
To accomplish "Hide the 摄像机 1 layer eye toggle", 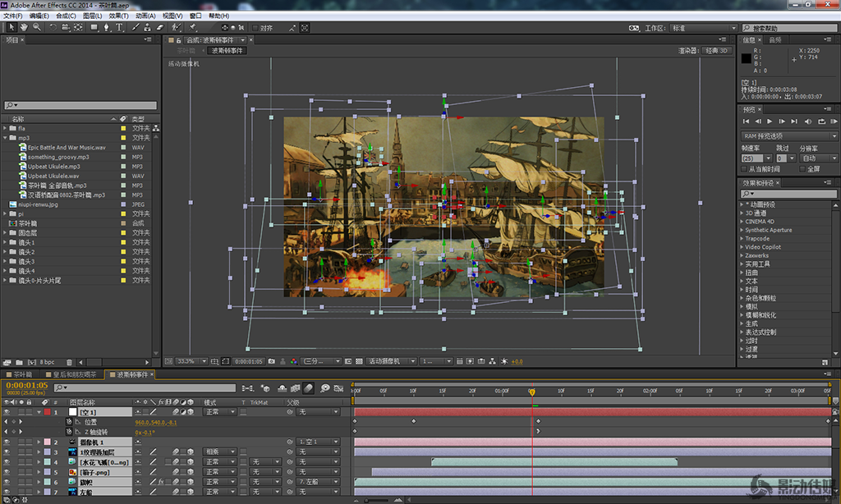I will click(7, 442).
